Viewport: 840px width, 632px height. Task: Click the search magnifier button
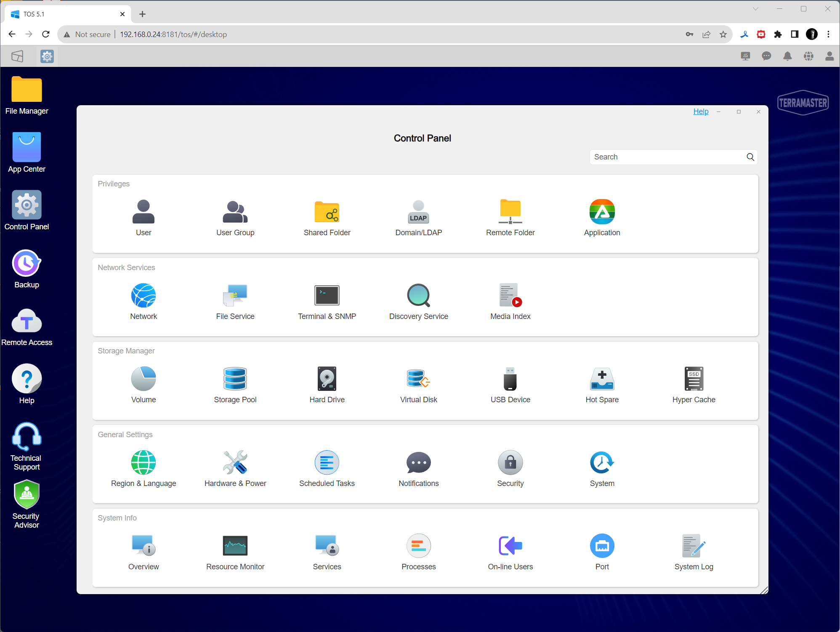tap(750, 157)
